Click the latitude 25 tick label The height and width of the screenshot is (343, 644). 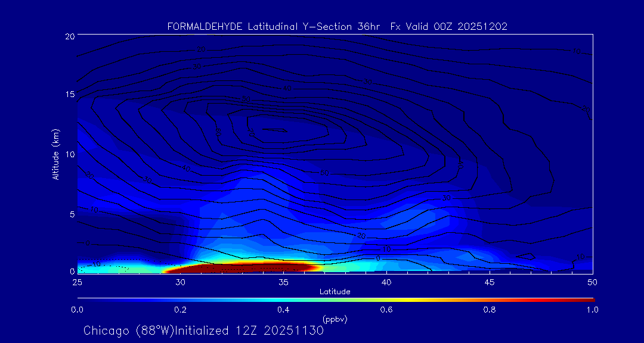[x=77, y=282]
